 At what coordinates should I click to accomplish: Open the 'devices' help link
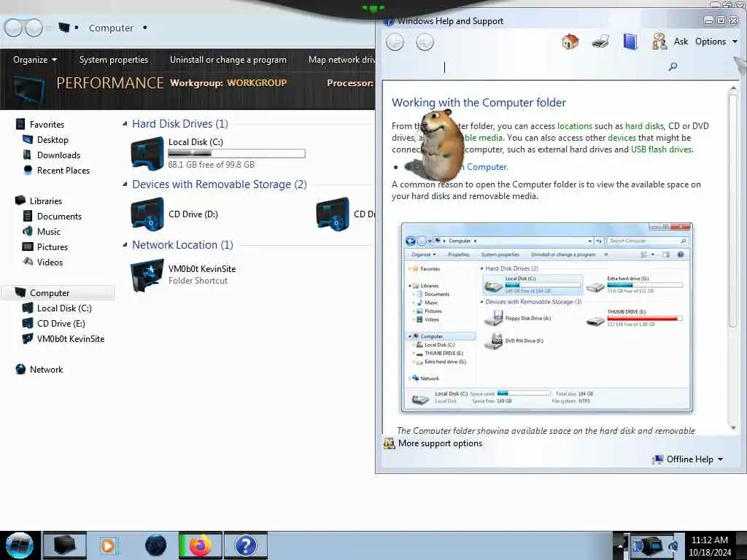tap(622, 138)
